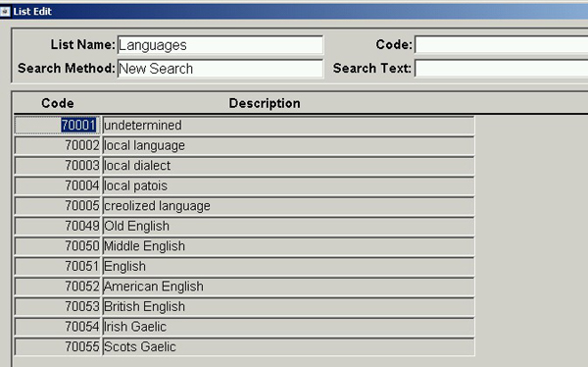This screenshot has width=588, height=367.
Task: Click the Old English description entry
Action: coord(288,226)
